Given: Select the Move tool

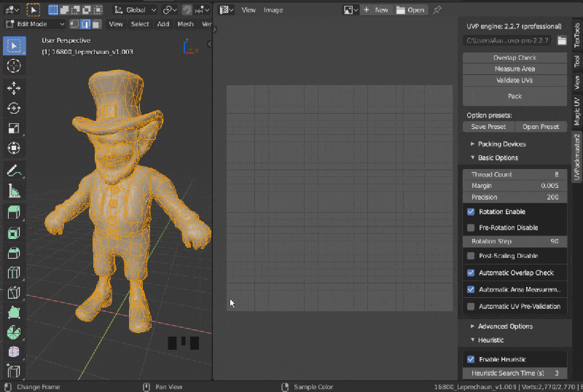Looking at the screenshot, I should (x=14, y=88).
